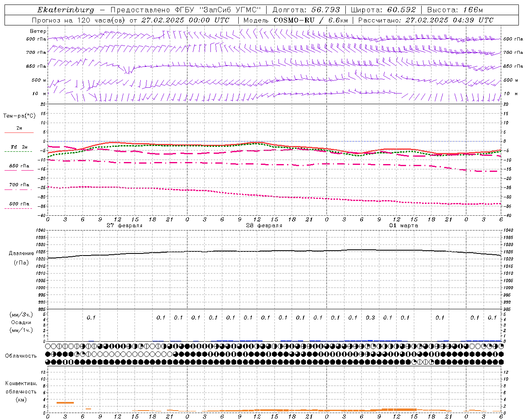Screen dimensions: 525x420
Task: Click the orange convective bar at 3 km
Action: tap(65, 403)
